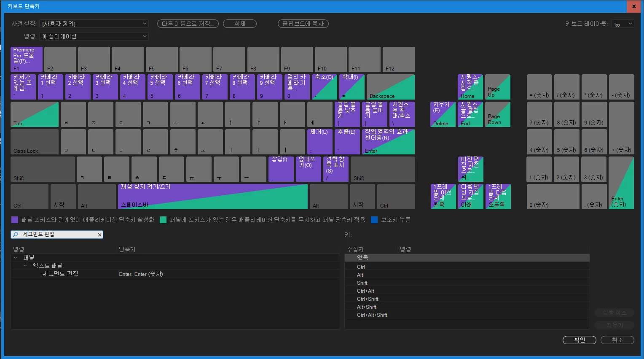The width and height of the screenshot is (644, 359).
Task: Select the 덮어쓰기(O) period key
Action: 309,169
